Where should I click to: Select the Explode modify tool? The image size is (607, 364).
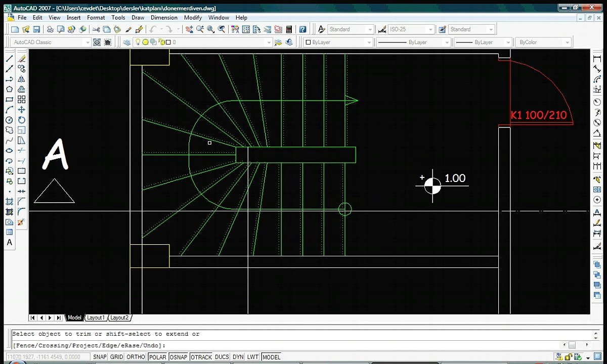click(21, 222)
